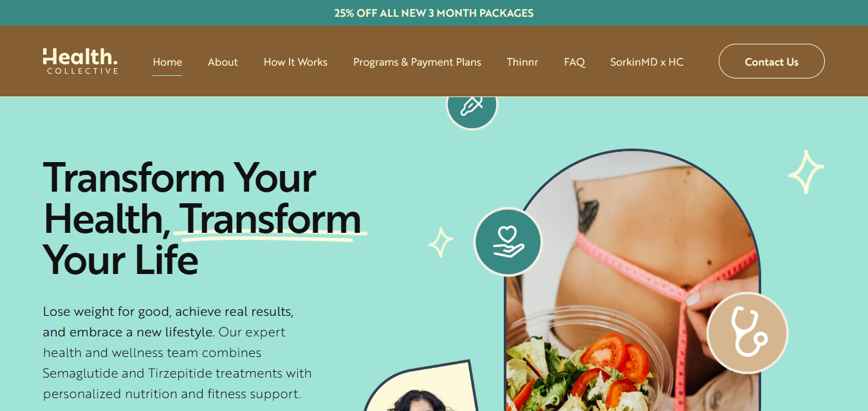Open the FAQ page
This screenshot has height=411, width=868.
[x=575, y=62]
